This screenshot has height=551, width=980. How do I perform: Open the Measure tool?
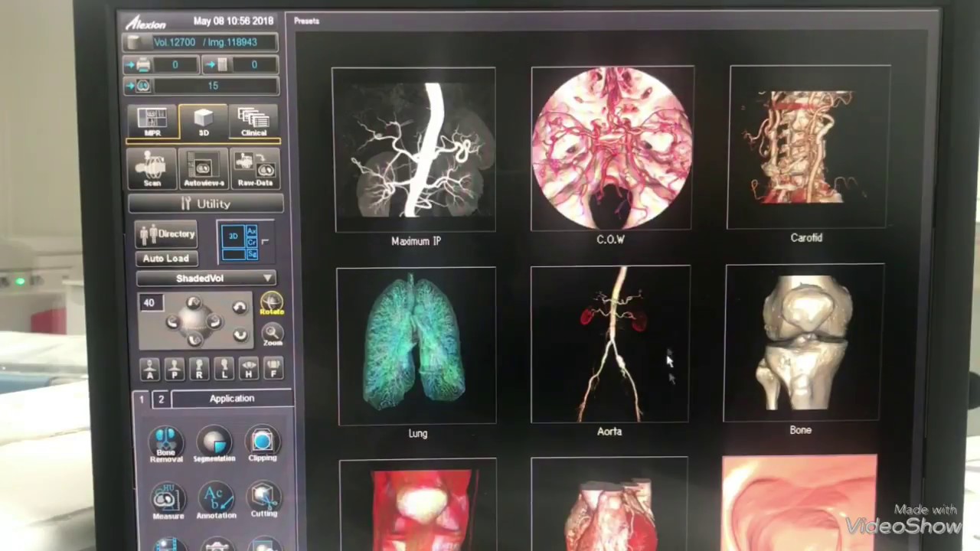(x=168, y=501)
